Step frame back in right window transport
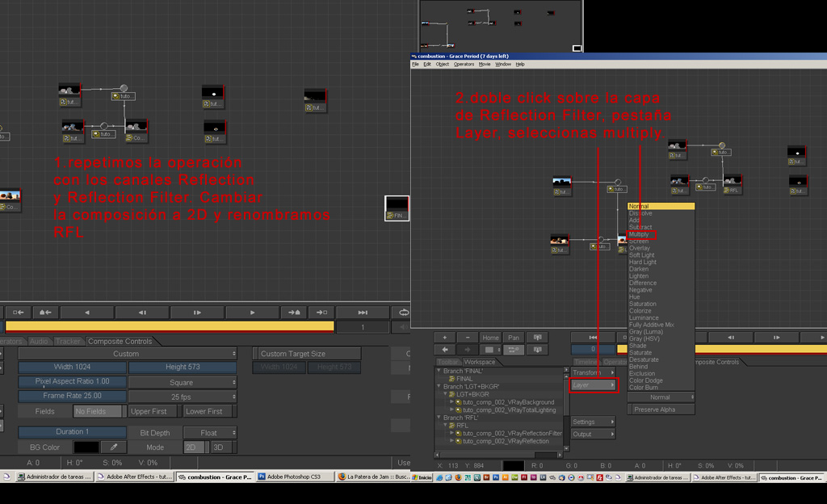This screenshot has height=504, width=827. 730,338
